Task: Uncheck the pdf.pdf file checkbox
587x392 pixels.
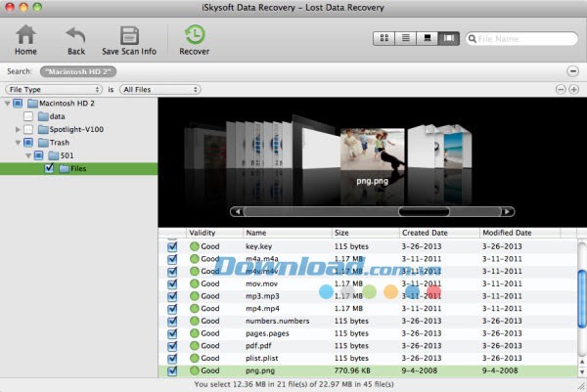Action: 172,346
